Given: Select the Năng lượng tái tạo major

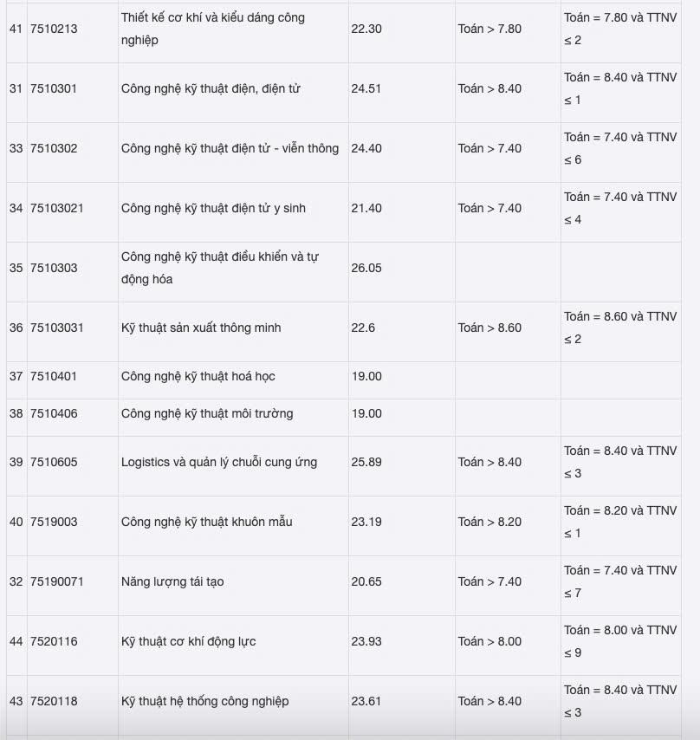Looking at the screenshot, I should point(172,581).
